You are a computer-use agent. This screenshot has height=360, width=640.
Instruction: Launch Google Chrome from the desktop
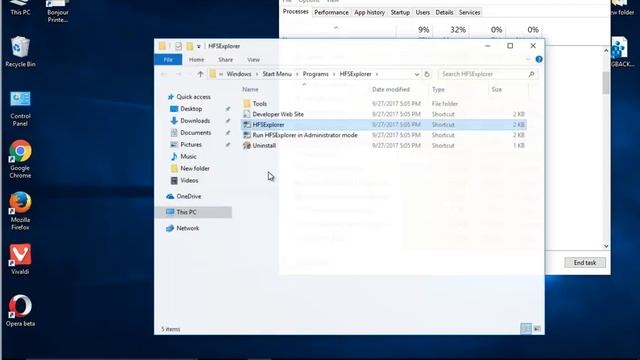pos(20,159)
